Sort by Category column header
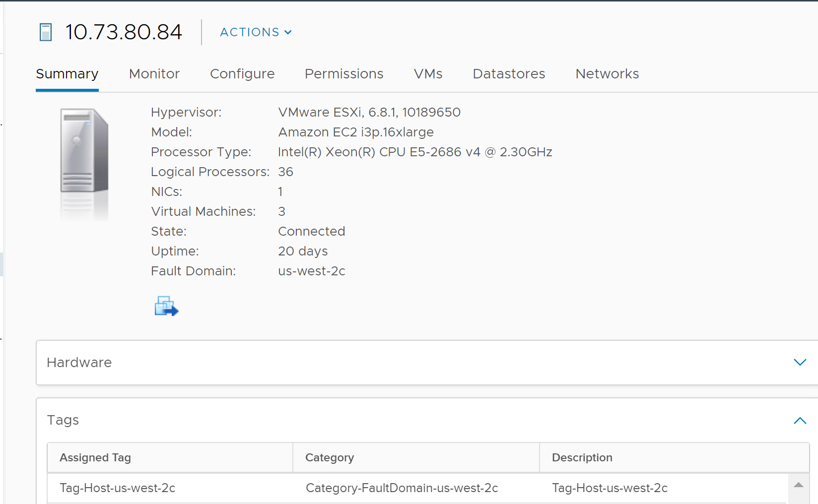The image size is (818, 504). 330,457
